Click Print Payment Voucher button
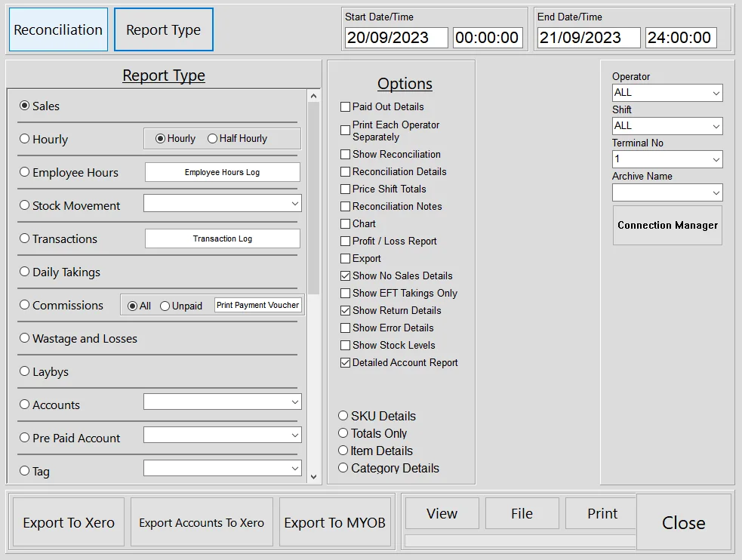This screenshot has width=742, height=560. 258,305
